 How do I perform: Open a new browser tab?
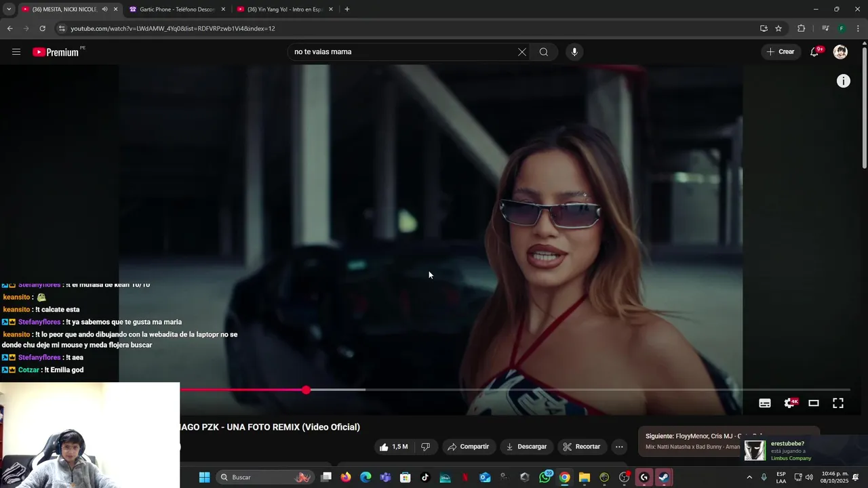(347, 9)
